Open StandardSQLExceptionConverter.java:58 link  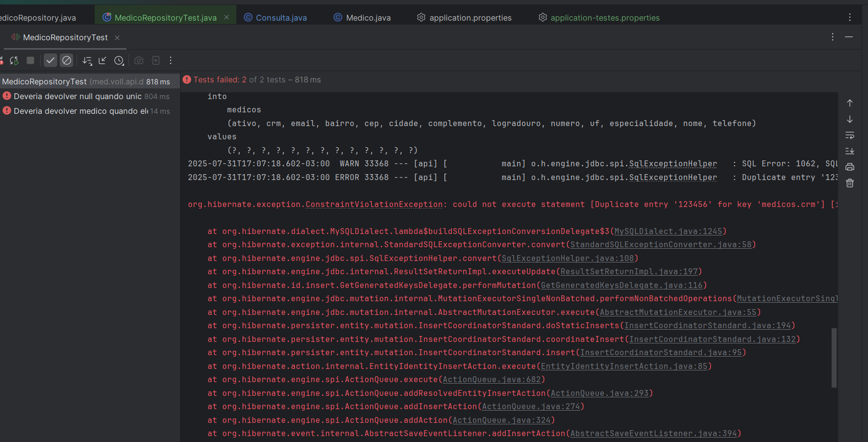click(x=661, y=244)
